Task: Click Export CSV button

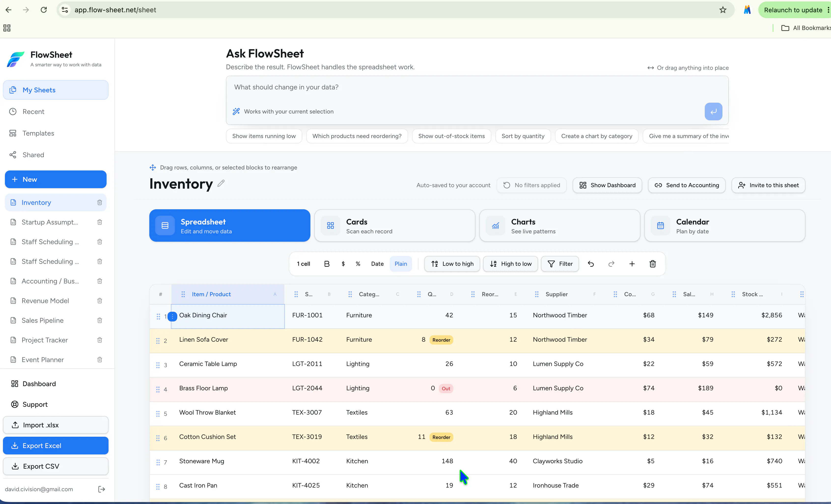Action: pyautogui.click(x=56, y=466)
